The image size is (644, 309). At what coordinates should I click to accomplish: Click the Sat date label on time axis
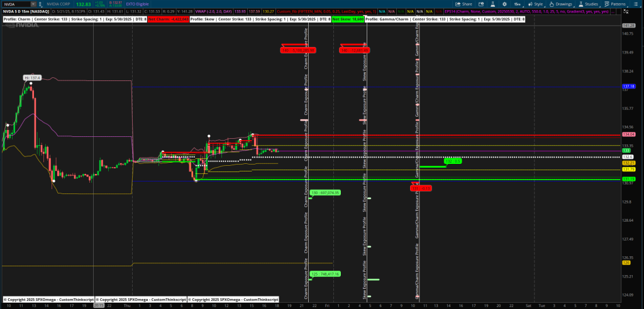[527, 306]
